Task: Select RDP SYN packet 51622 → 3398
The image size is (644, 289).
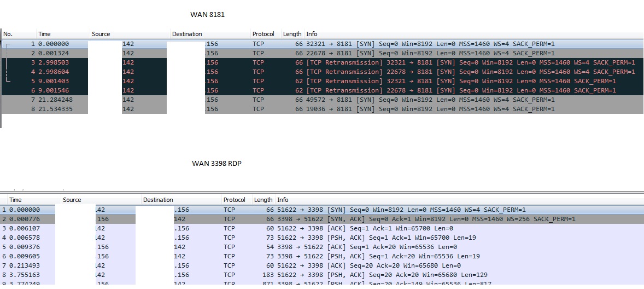Action: [x=322, y=210]
